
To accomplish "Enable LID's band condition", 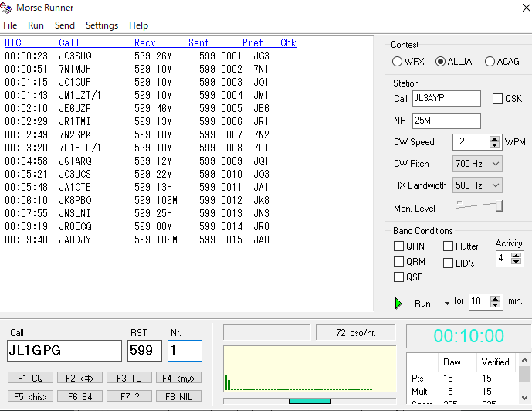I will point(449,263).
